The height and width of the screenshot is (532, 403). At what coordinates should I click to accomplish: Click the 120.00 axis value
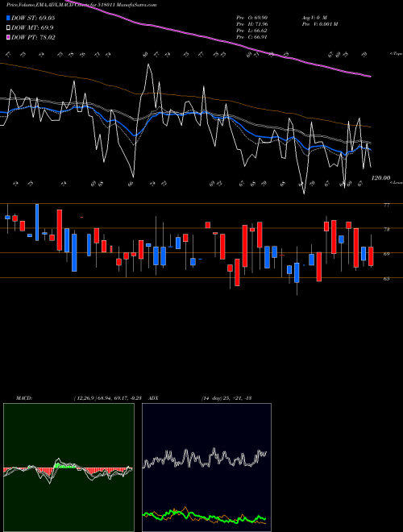coord(380,178)
